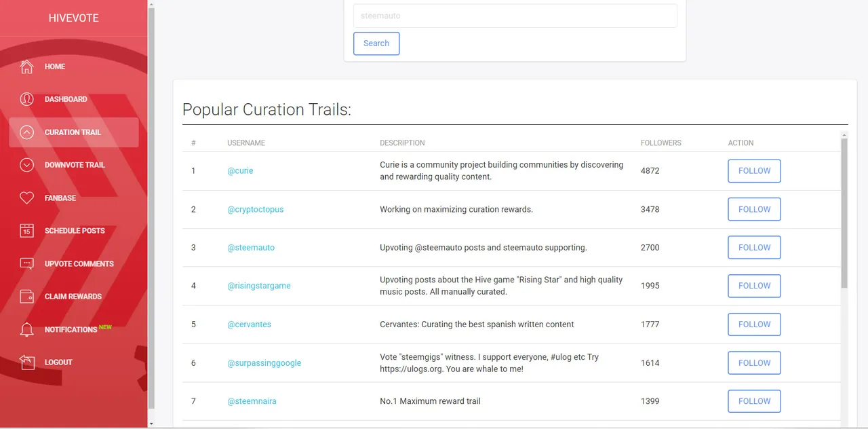Click the 'Popular Curation Trails:' heading

pos(267,110)
